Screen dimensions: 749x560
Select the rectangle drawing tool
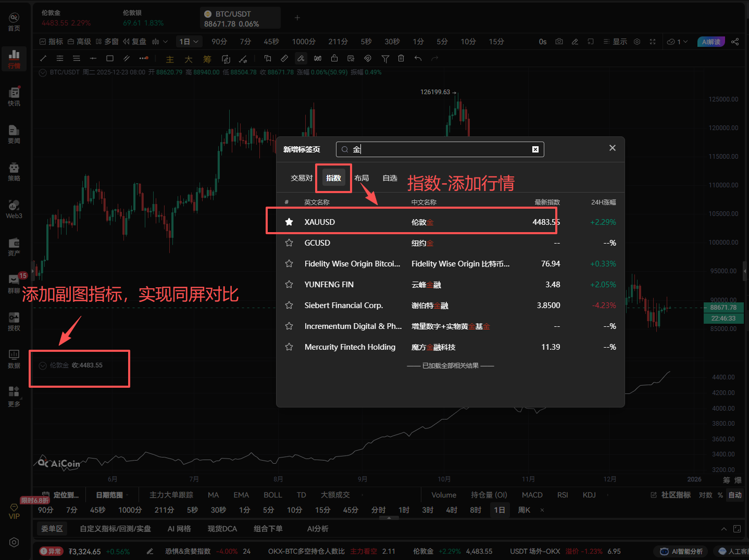110,58
